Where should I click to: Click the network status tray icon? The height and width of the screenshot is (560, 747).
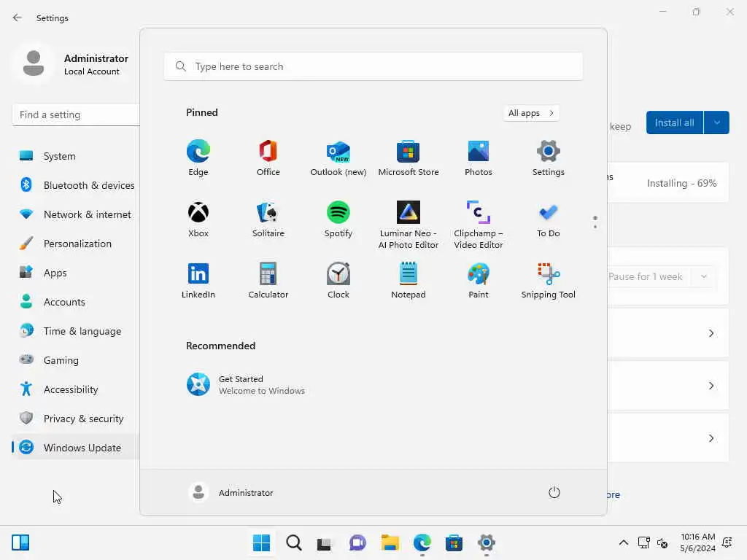coord(643,542)
